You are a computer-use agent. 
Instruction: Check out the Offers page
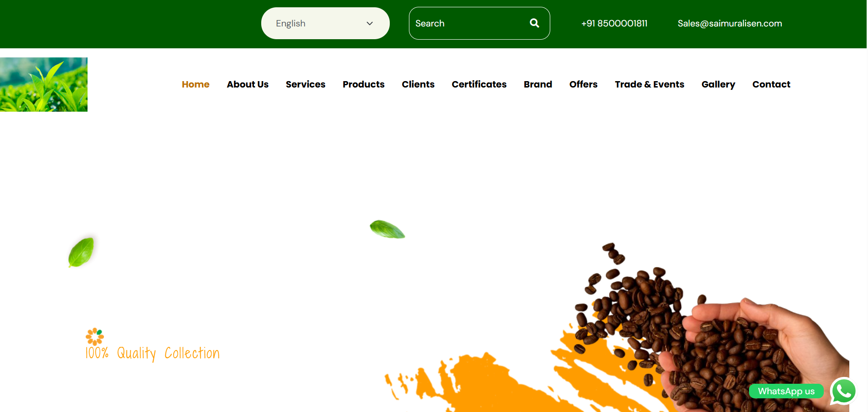coord(583,84)
